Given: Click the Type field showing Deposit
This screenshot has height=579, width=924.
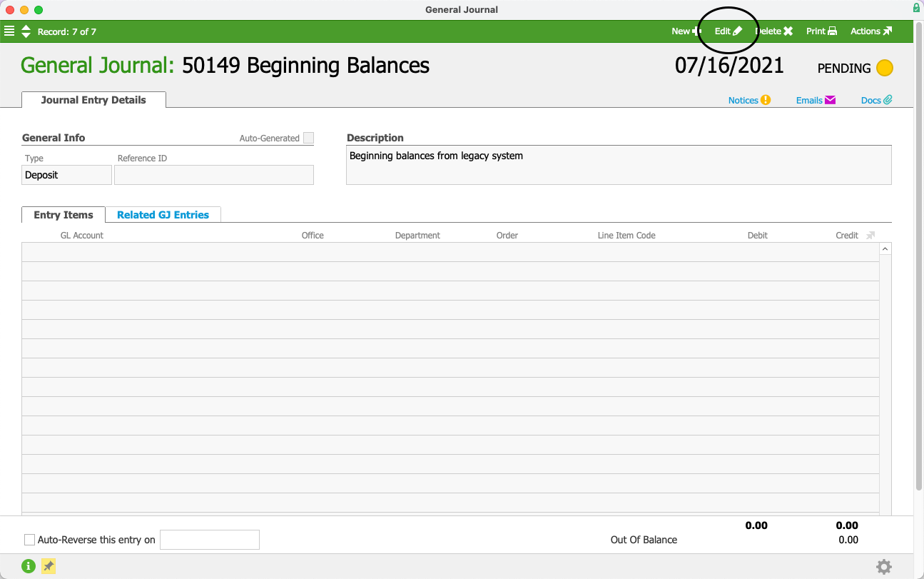Looking at the screenshot, I should (67, 175).
